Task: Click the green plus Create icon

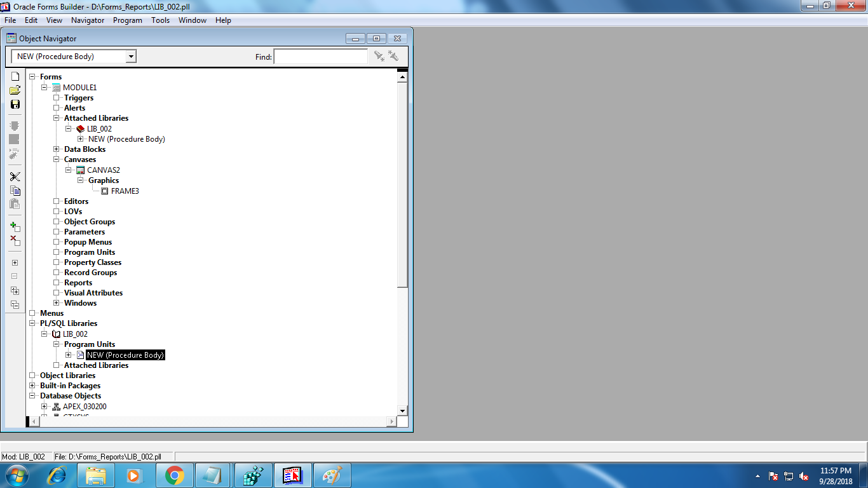Action: click(15, 226)
